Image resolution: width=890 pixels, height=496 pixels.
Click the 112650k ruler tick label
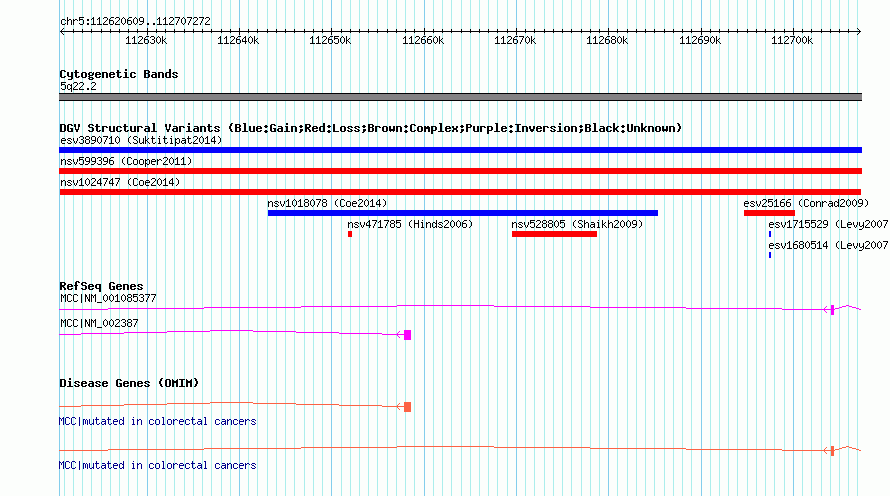tap(330, 40)
